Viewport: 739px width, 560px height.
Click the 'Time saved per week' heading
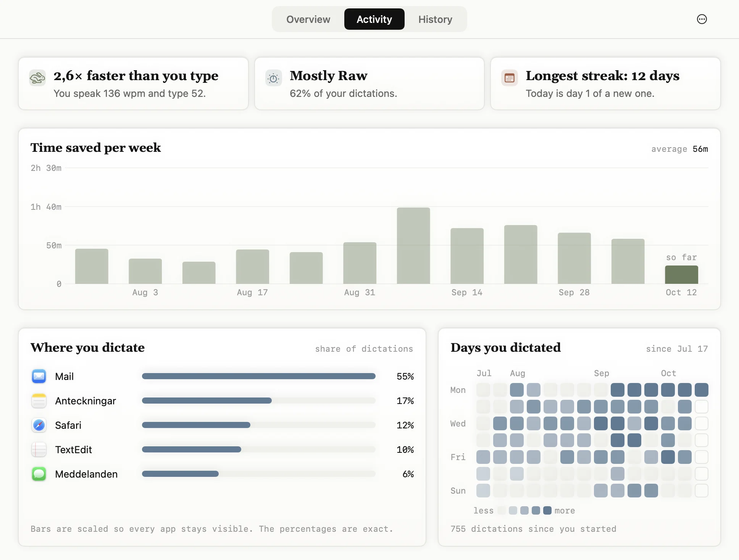click(x=96, y=148)
